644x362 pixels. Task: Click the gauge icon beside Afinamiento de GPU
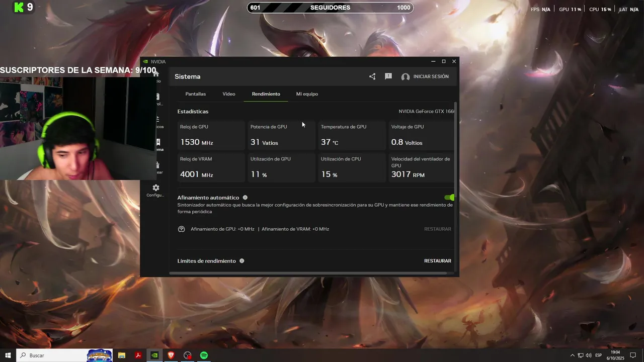pos(182,229)
